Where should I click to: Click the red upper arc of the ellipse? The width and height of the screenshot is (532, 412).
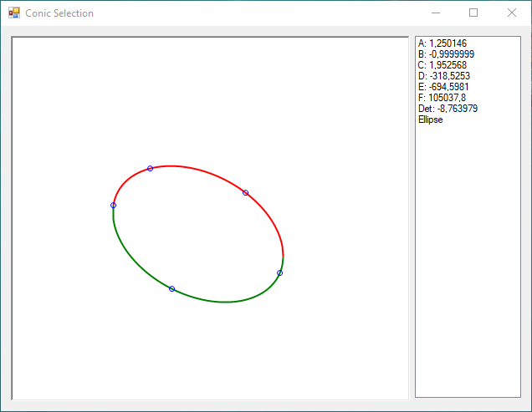pyautogui.click(x=201, y=170)
